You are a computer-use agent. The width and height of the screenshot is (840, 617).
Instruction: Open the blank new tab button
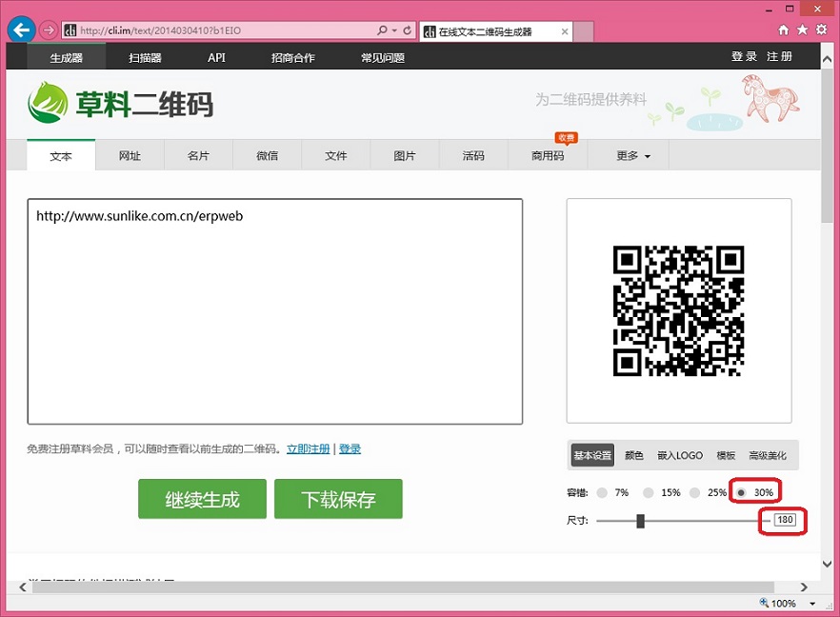[x=584, y=31]
